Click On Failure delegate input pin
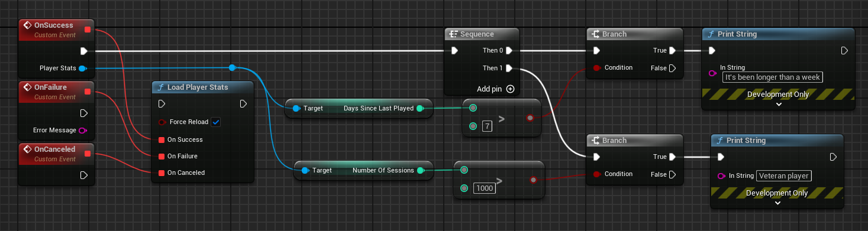The height and width of the screenshot is (231, 868). pos(162,157)
